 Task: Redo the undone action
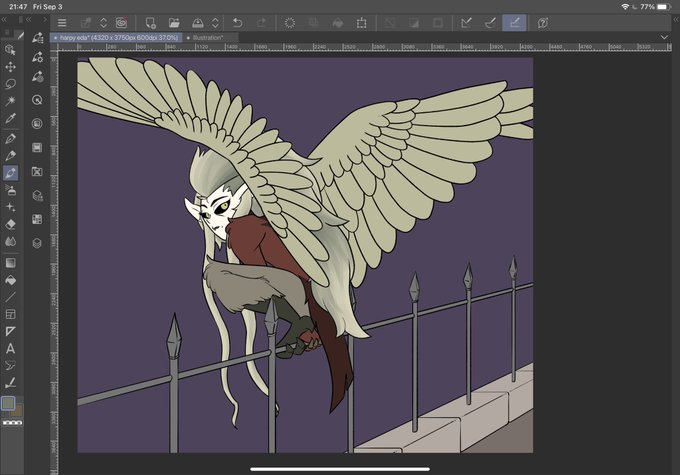(261, 23)
